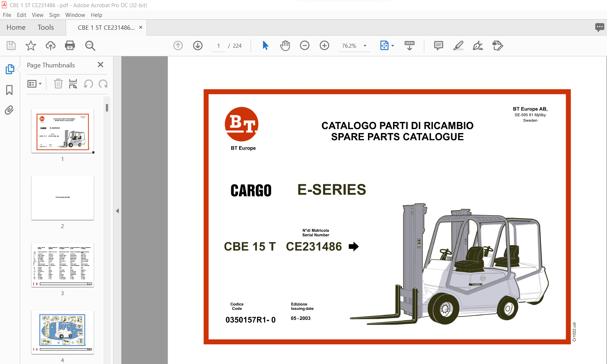This screenshot has height=364, width=607.
Task: Click the Stamp/Edit tool icon
Action: tap(498, 46)
